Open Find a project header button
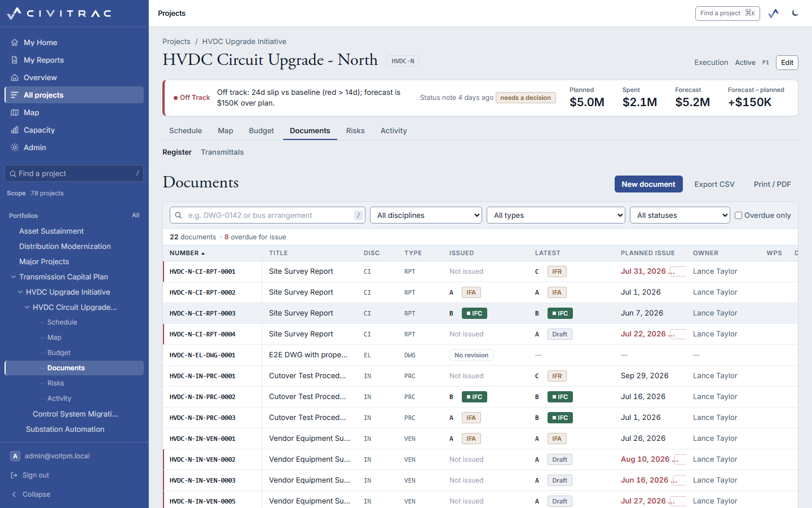This screenshot has height=508, width=812. pos(727,13)
